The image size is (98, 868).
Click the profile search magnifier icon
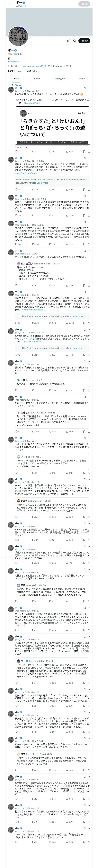tap(74, 41)
